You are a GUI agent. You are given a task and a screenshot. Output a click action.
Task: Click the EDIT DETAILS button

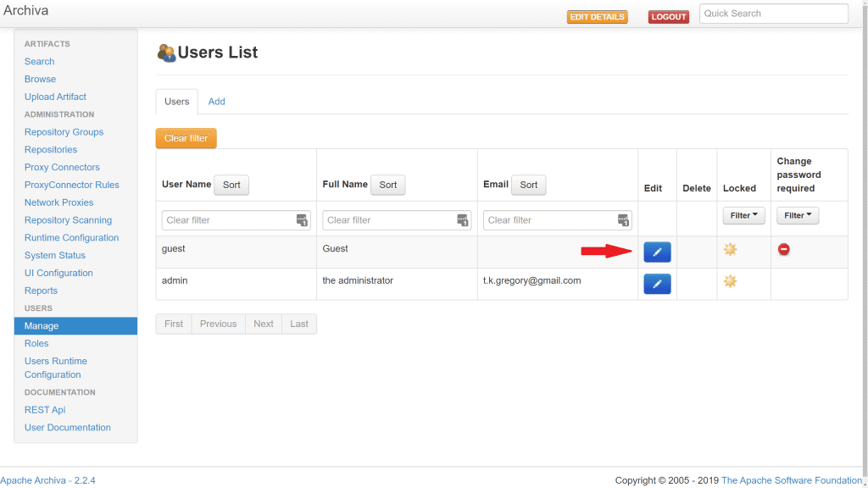tap(597, 17)
